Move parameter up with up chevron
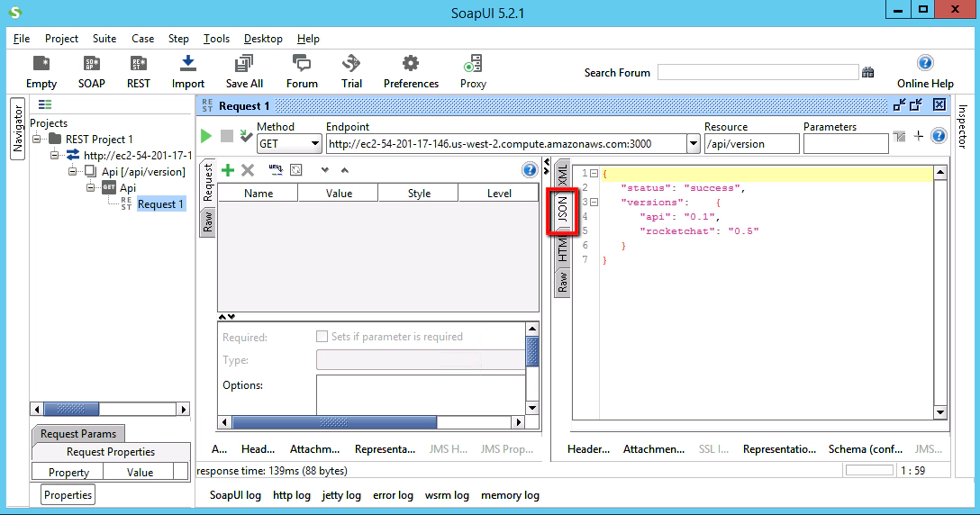The width and height of the screenshot is (980, 515). pyautogui.click(x=344, y=170)
